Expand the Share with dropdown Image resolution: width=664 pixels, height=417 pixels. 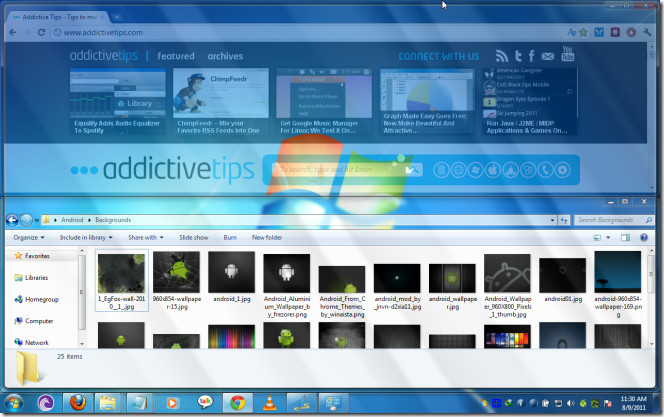pyautogui.click(x=146, y=237)
